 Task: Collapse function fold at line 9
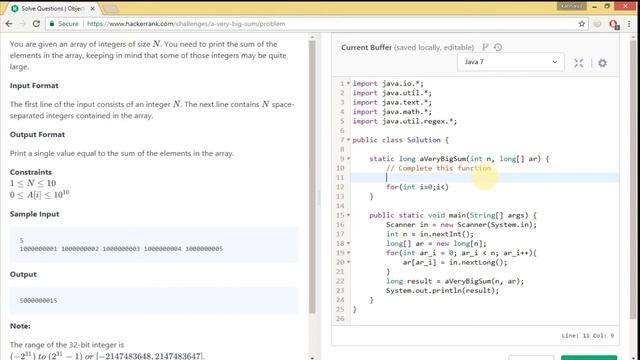(348, 158)
